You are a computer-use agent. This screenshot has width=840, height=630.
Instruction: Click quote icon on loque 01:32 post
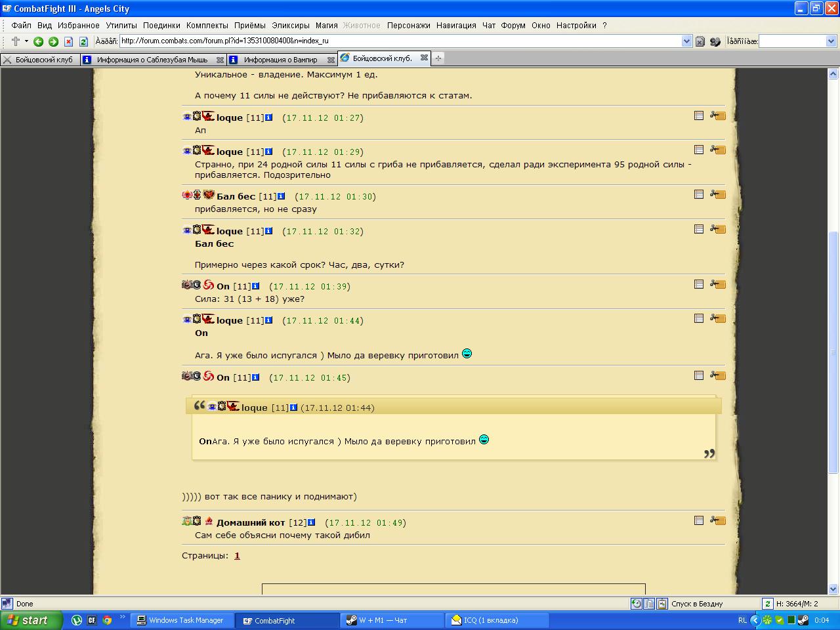point(699,229)
